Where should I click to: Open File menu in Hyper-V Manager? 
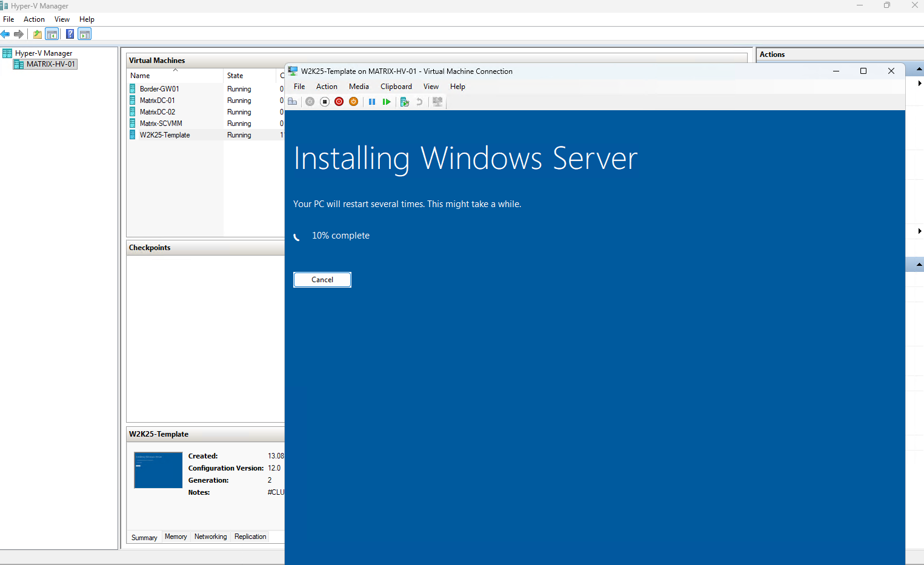point(8,19)
